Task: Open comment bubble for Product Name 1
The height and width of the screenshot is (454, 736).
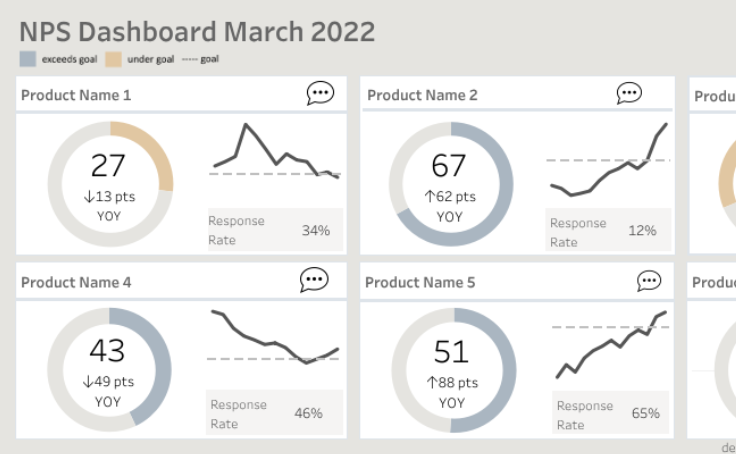Action: (x=320, y=94)
